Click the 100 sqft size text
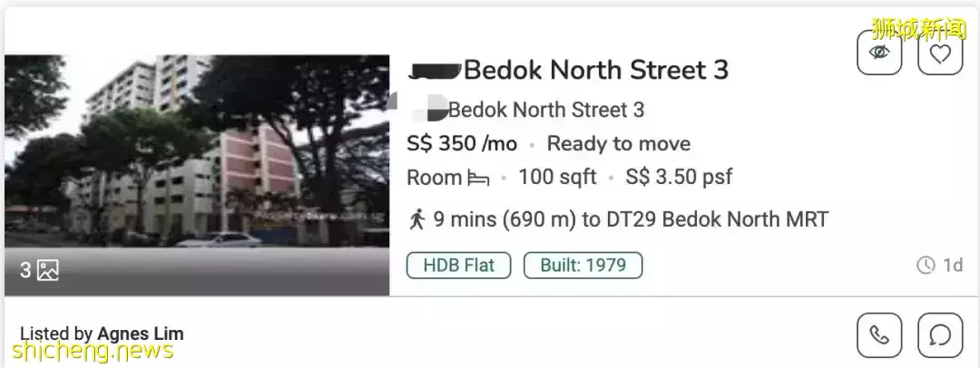The height and width of the screenshot is (368, 980). point(557,178)
